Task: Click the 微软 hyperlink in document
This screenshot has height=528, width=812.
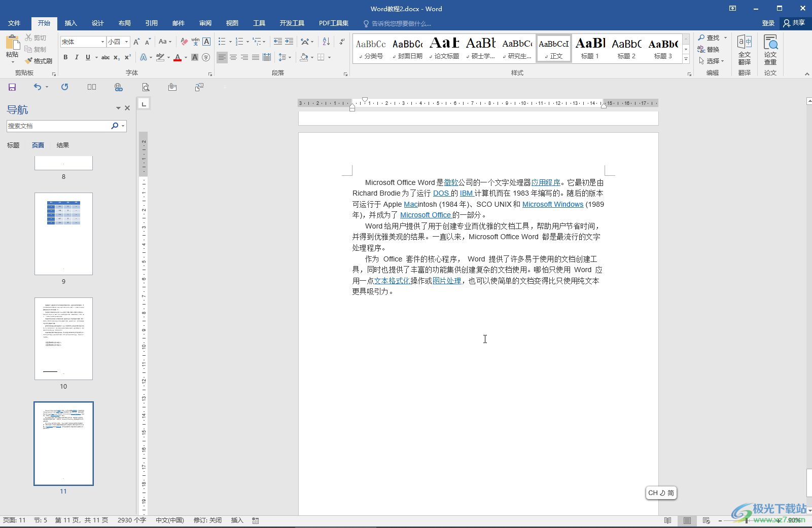Action: coord(451,182)
